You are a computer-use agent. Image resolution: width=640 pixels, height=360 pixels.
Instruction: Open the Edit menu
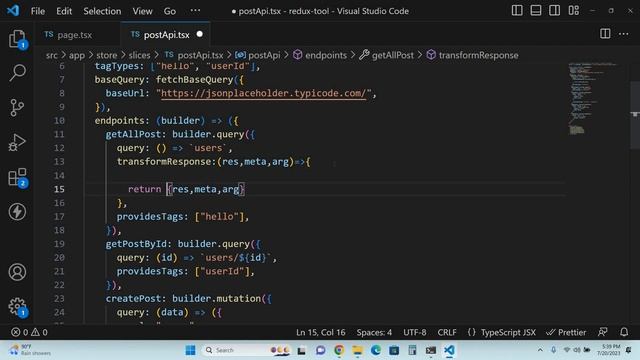[64, 11]
